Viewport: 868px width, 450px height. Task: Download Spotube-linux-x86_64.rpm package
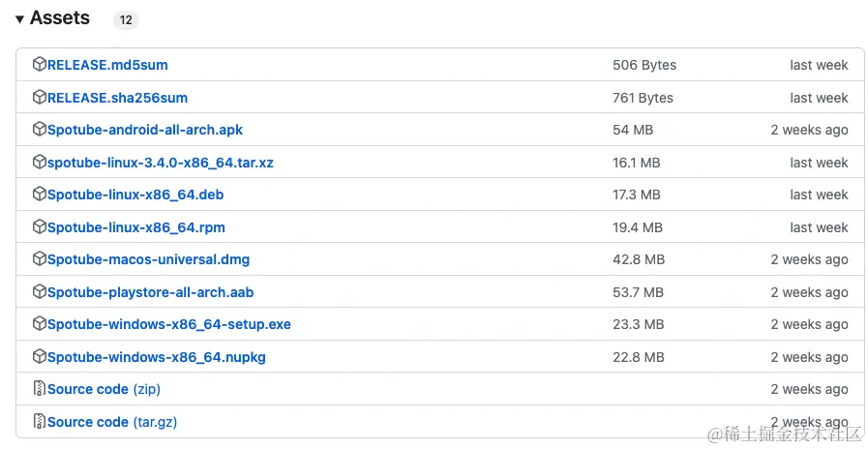click(136, 227)
